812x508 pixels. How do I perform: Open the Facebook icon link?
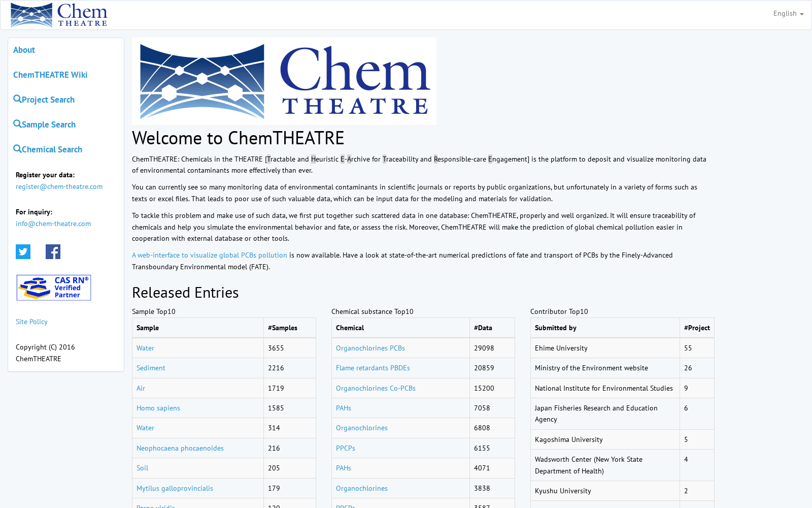pos(53,251)
